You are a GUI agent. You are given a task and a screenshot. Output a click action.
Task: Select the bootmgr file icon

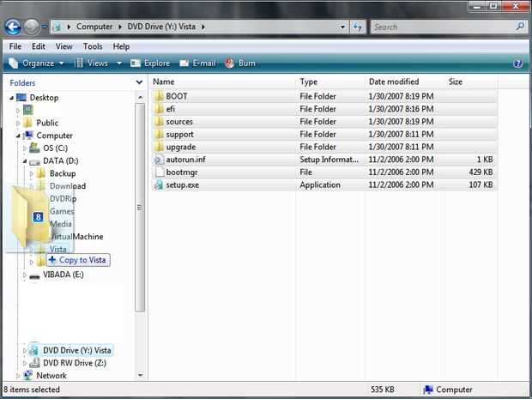click(x=159, y=172)
